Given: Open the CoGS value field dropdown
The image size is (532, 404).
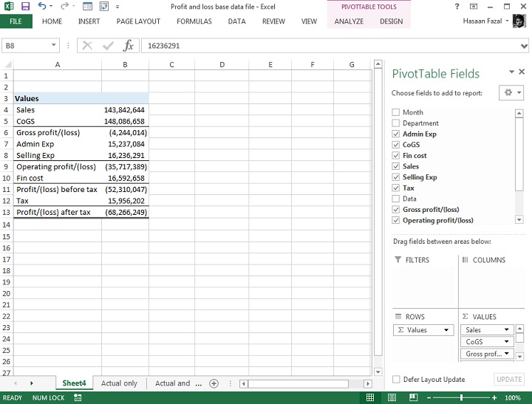Looking at the screenshot, I should pos(507,341).
